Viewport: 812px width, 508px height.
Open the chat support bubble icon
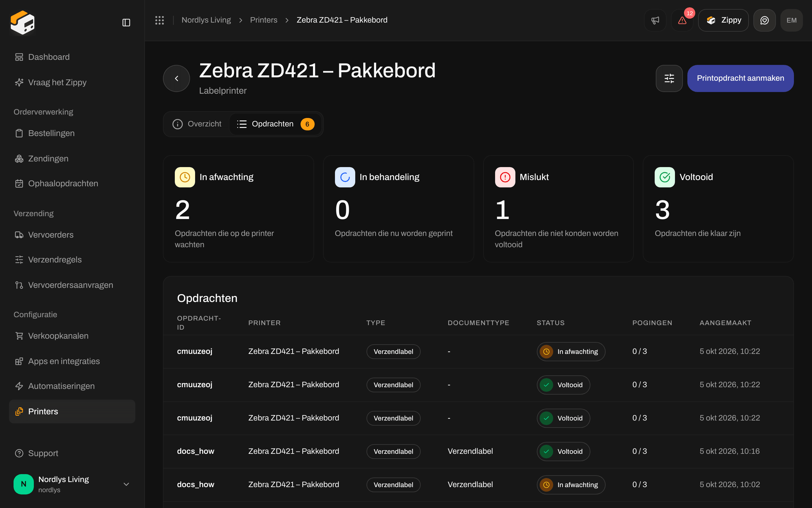tap(764, 20)
